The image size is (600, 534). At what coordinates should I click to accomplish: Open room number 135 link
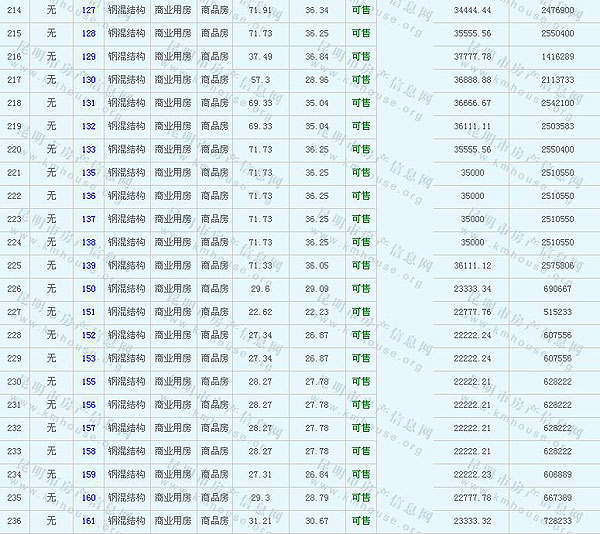pyautogui.click(x=89, y=173)
